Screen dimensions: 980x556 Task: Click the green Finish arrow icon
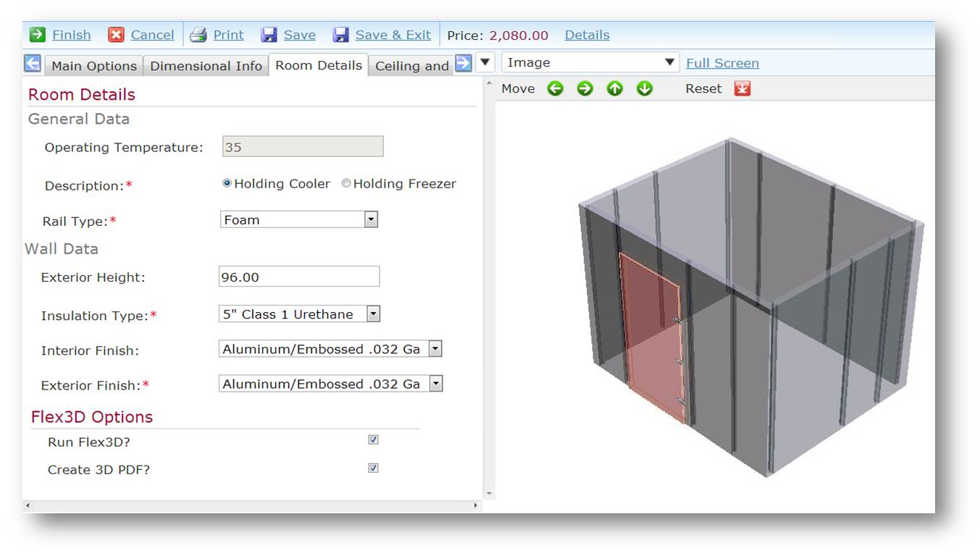click(38, 35)
